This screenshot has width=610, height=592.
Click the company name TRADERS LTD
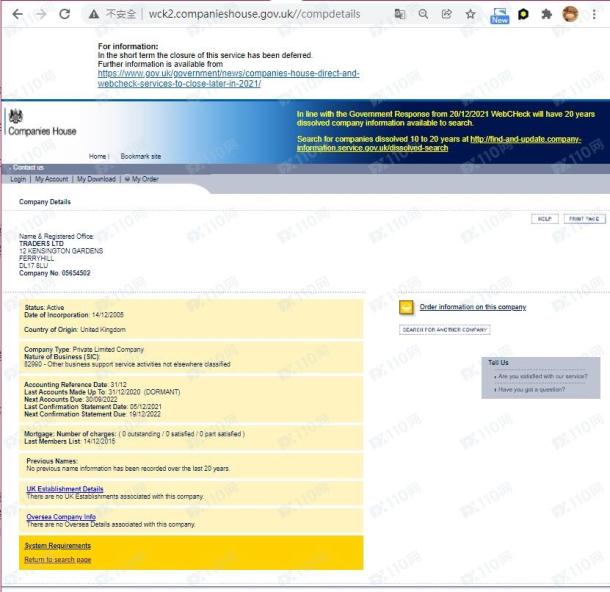41,243
